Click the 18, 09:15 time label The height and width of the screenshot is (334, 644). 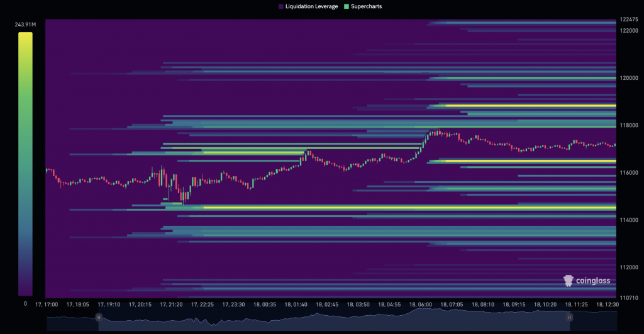pos(514,304)
